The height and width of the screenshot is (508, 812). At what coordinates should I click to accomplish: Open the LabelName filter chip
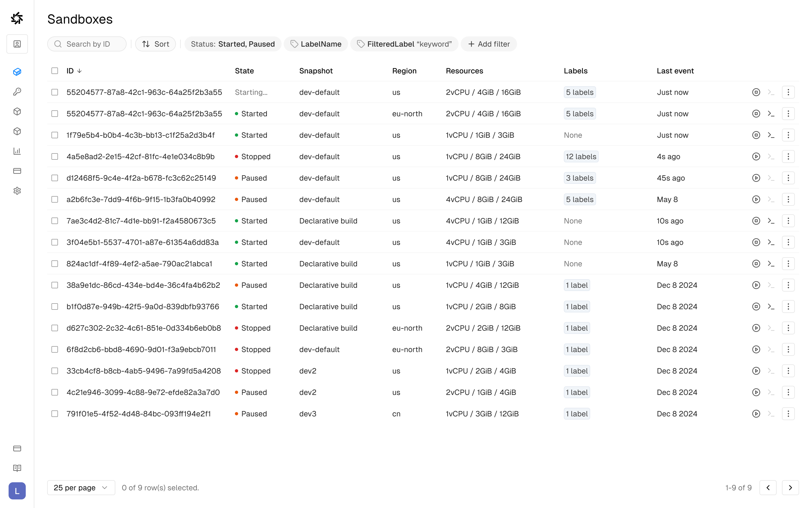316,44
